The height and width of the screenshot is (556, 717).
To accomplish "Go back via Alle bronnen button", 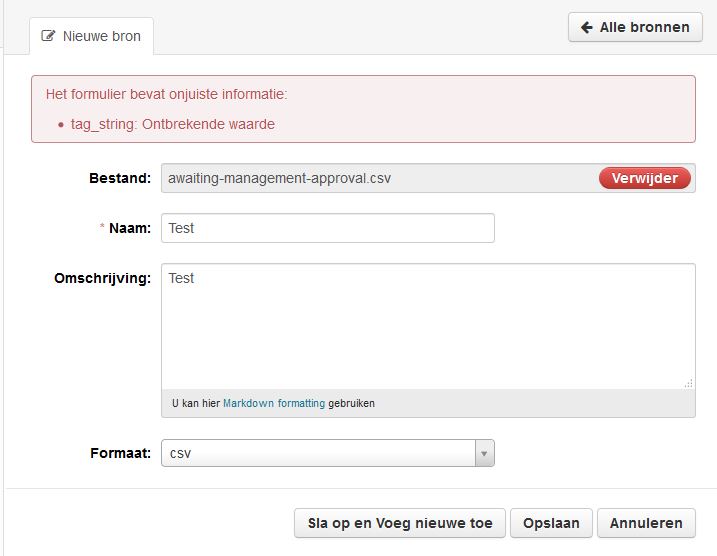I will tap(635, 27).
